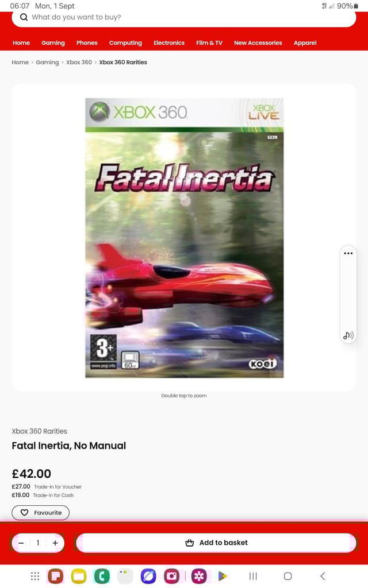The image size is (368, 588).
Task: Open the three-dots floating menu
Action: (348, 253)
